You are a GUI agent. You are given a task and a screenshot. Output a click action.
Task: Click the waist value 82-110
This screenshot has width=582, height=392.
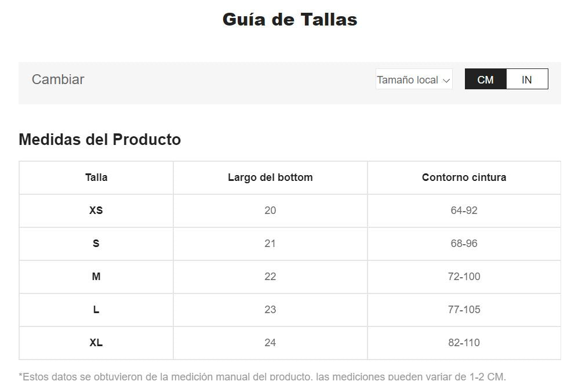pos(464,343)
